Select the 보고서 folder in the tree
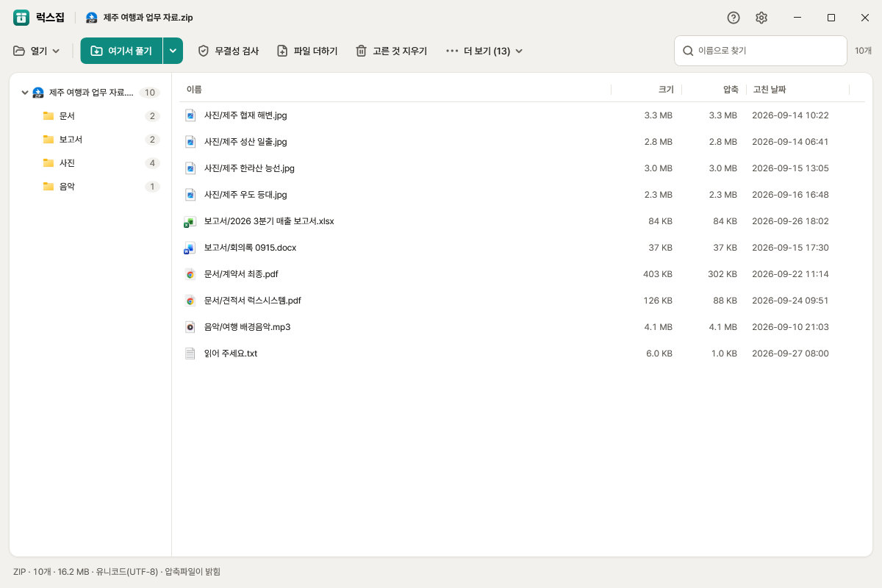 coord(90,140)
